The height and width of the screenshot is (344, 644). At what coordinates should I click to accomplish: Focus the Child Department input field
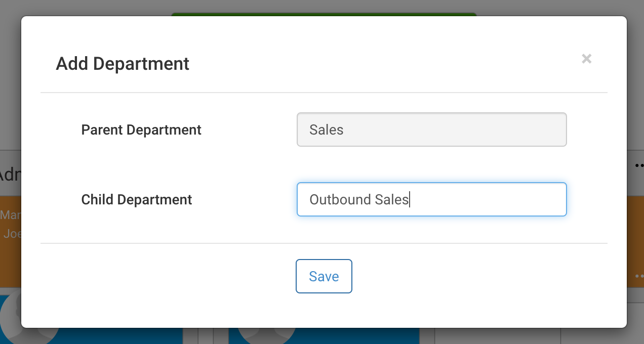point(431,199)
